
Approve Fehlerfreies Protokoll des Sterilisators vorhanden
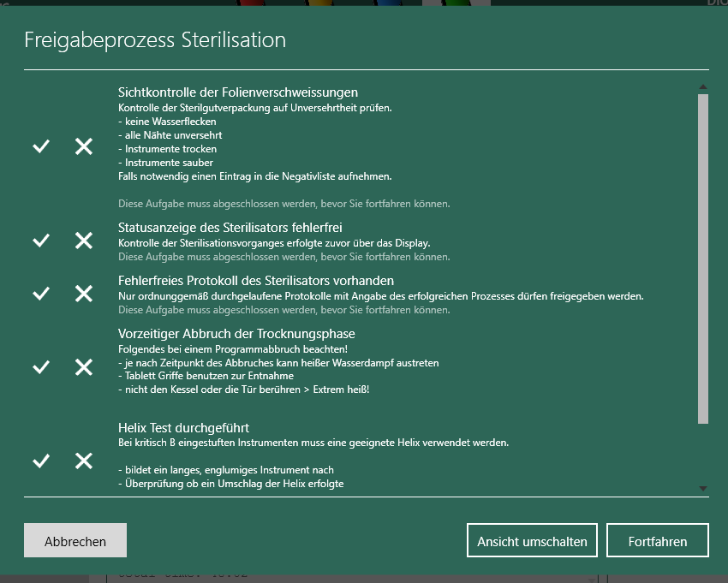pos(41,294)
